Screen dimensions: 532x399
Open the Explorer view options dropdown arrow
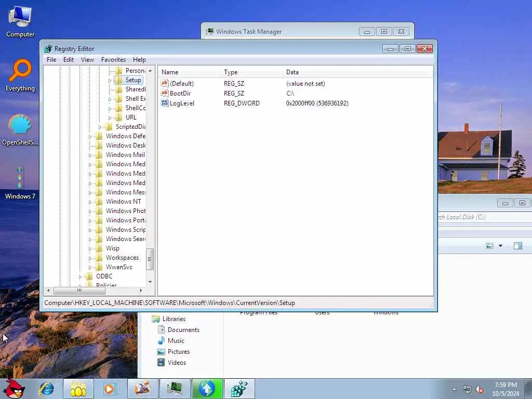pyautogui.click(x=500, y=246)
